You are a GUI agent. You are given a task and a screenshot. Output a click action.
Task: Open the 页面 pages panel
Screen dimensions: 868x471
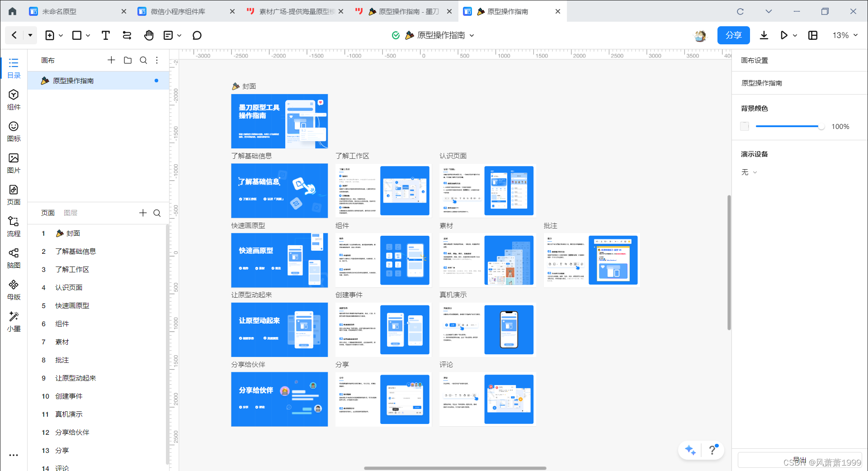click(14, 195)
